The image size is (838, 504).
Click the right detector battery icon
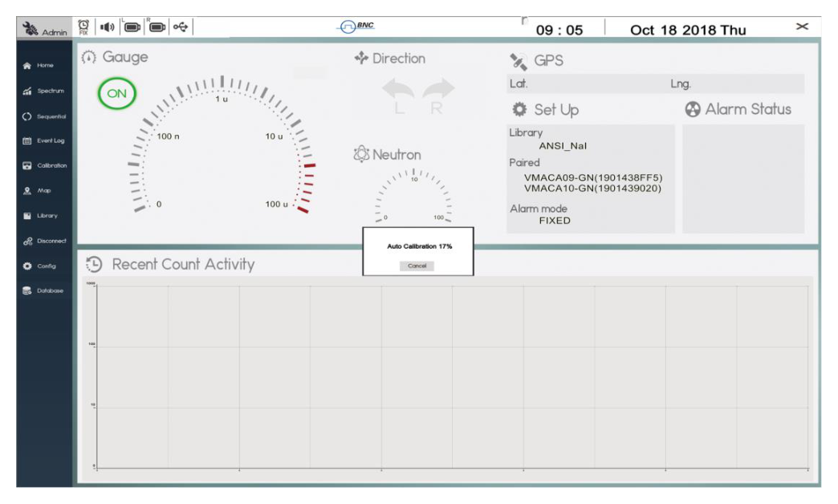tap(157, 26)
